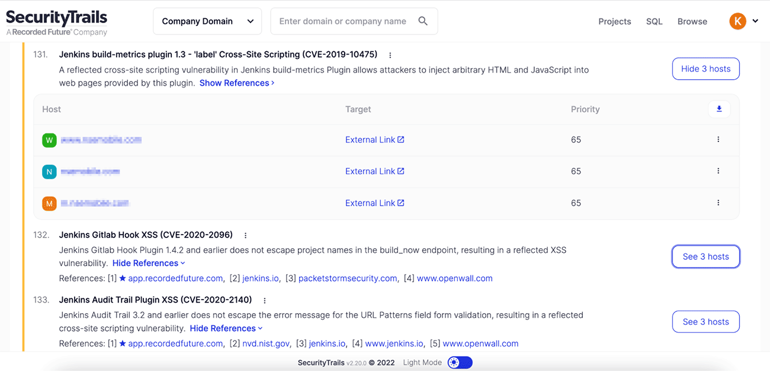Viewport: 770px width, 371px height.
Task: Click the search magnifier icon
Action: tap(422, 21)
